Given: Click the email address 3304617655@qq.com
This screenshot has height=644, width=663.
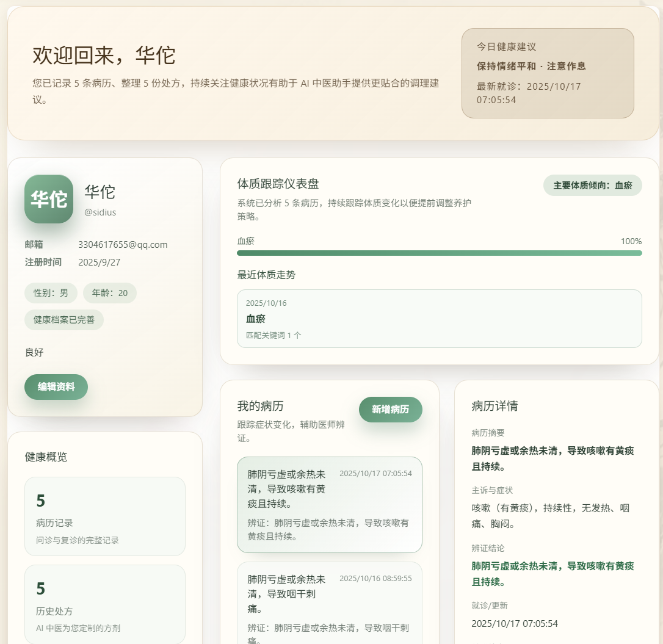Looking at the screenshot, I should (x=123, y=245).
